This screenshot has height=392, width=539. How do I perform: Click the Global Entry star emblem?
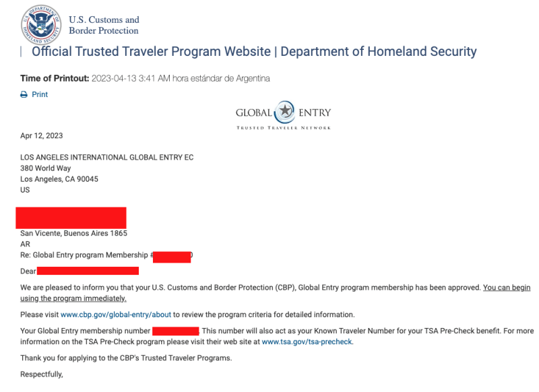285,112
